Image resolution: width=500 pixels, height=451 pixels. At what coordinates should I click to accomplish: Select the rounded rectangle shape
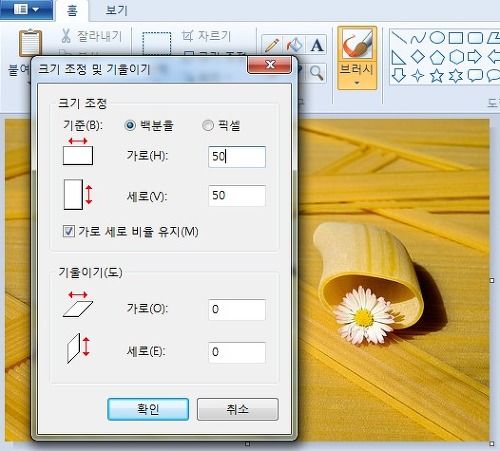point(475,38)
